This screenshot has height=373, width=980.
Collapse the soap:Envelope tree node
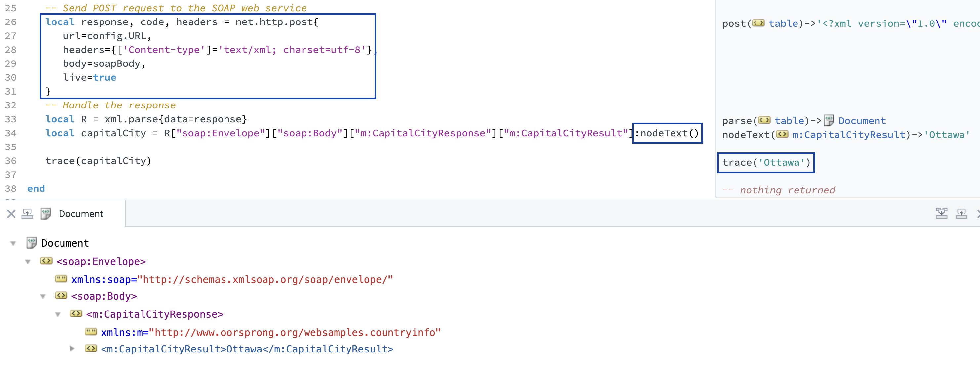click(28, 262)
